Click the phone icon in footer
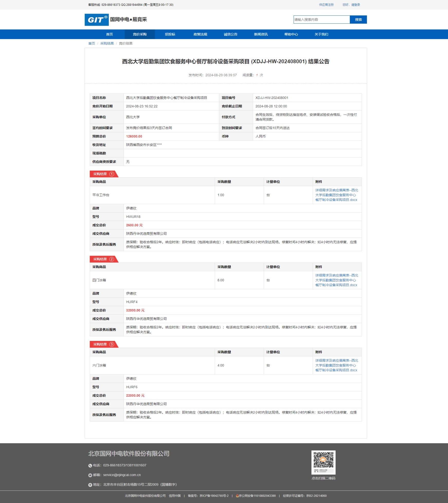 pyautogui.click(x=90, y=465)
